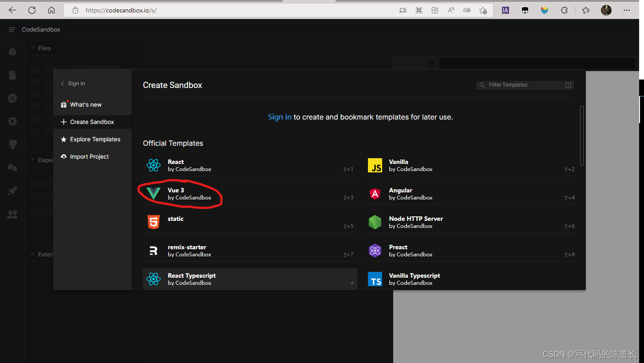Click the Sign in link
Image resolution: width=644 pixels, height=363 pixels.
[280, 117]
